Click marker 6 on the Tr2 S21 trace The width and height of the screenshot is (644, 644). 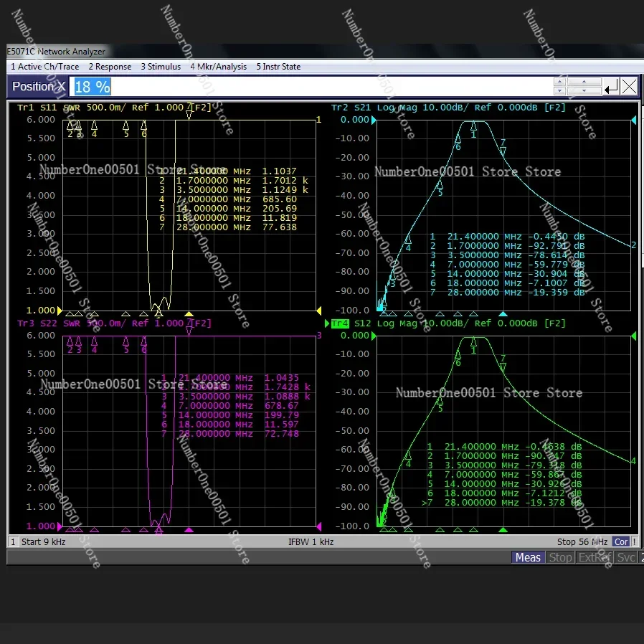point(458,142)
